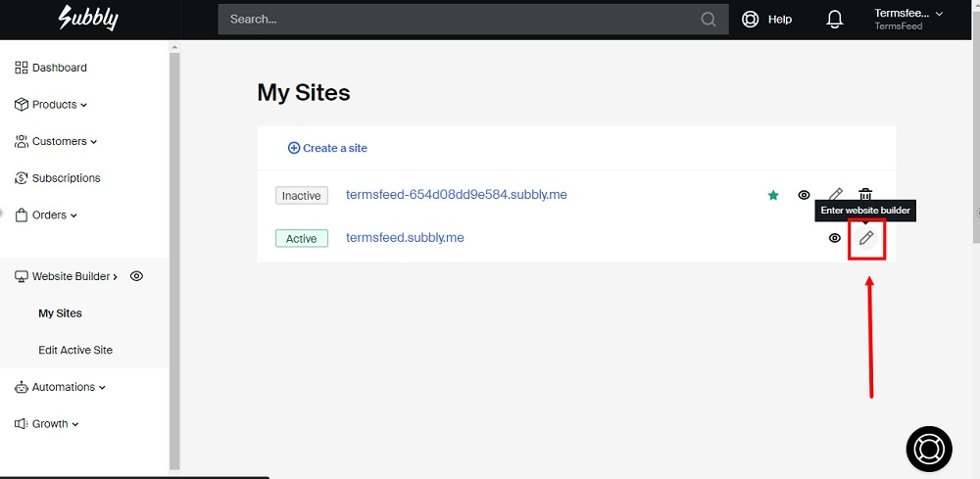Screen dimensions: 980x479
Task: Click the Active status badge
Action: (302, 239)
